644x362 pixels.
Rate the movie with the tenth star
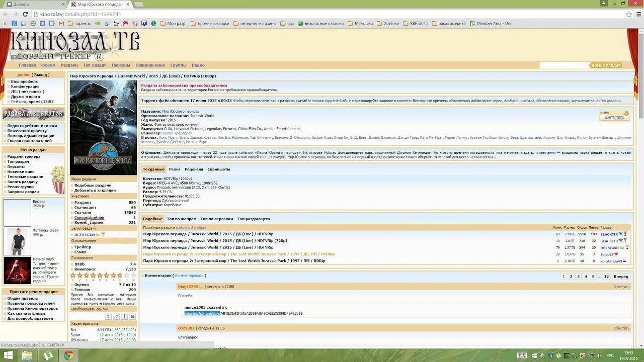tap(133, 276)
